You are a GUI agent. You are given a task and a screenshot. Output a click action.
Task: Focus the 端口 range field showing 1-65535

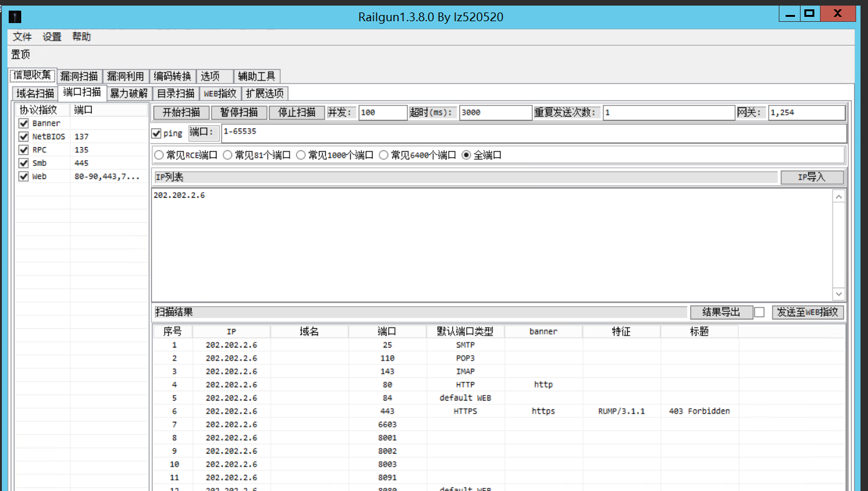534,134
